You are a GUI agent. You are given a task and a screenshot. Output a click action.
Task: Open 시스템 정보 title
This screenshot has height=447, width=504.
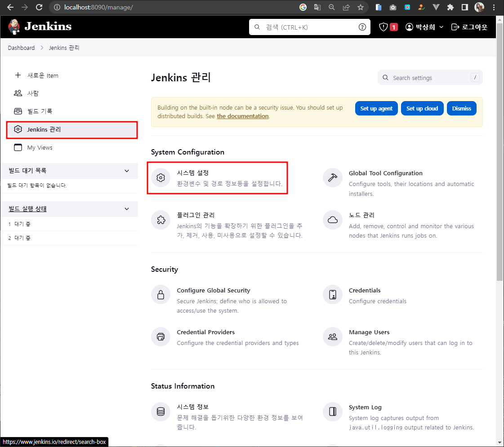click(x=192, y=407)
